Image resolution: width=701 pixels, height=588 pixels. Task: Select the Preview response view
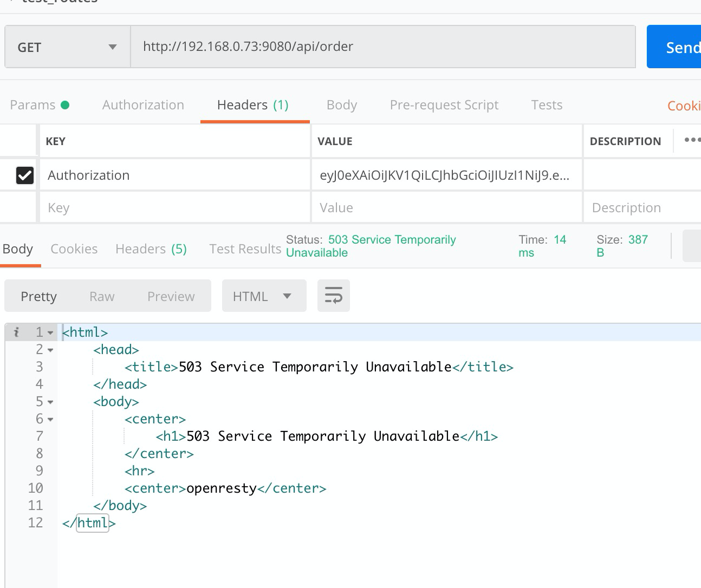tap(171, 296)
